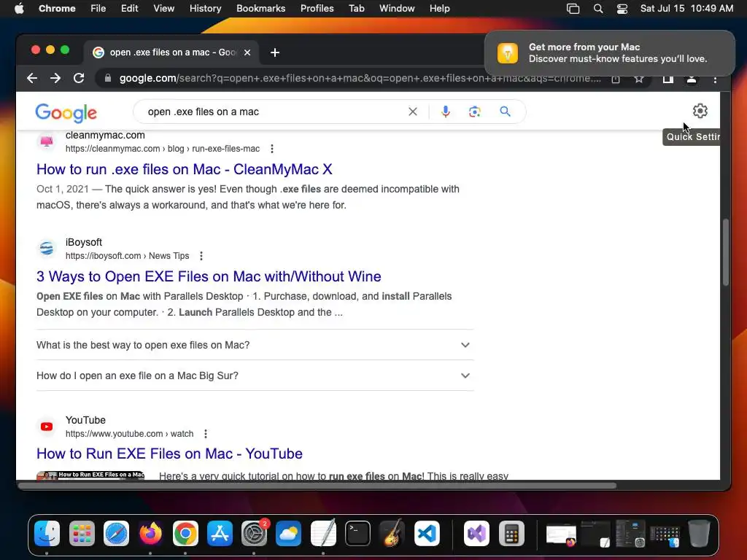Click the vertical page scrollbar
The width and height of the screenshot is (747, 560).
(726, 252)
